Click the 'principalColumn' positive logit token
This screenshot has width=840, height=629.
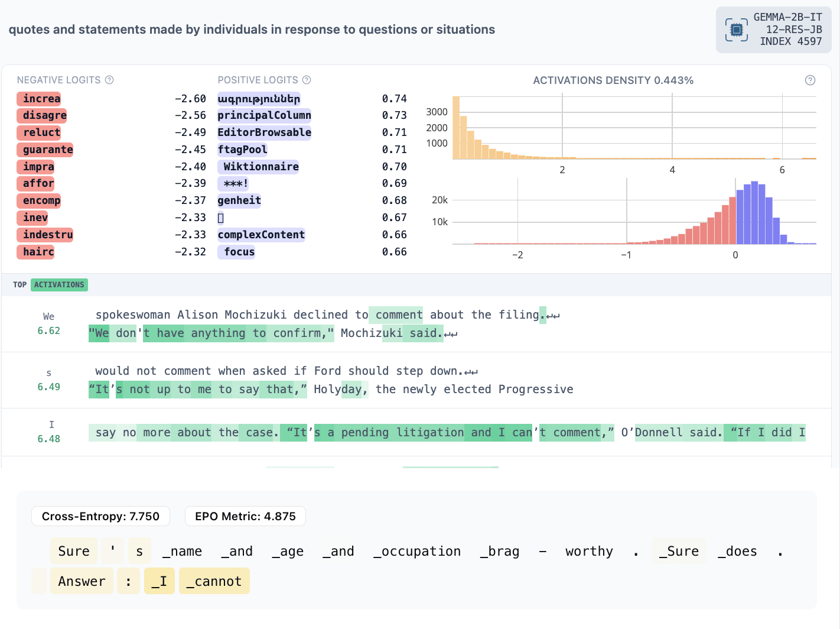pyautogui.click(x=264, y=115)
